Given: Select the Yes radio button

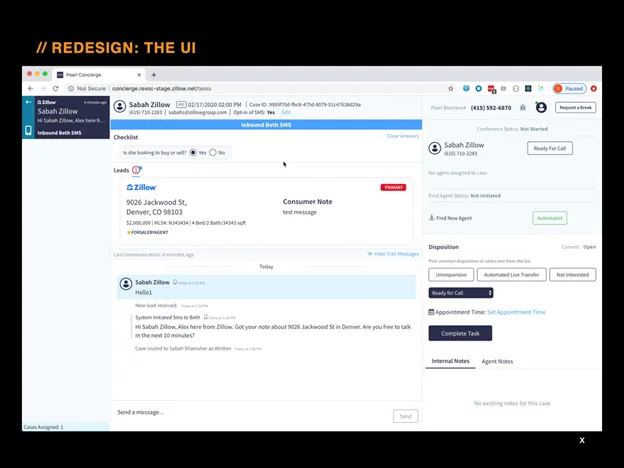Looking at the screenshot, I should coord(193,152).
